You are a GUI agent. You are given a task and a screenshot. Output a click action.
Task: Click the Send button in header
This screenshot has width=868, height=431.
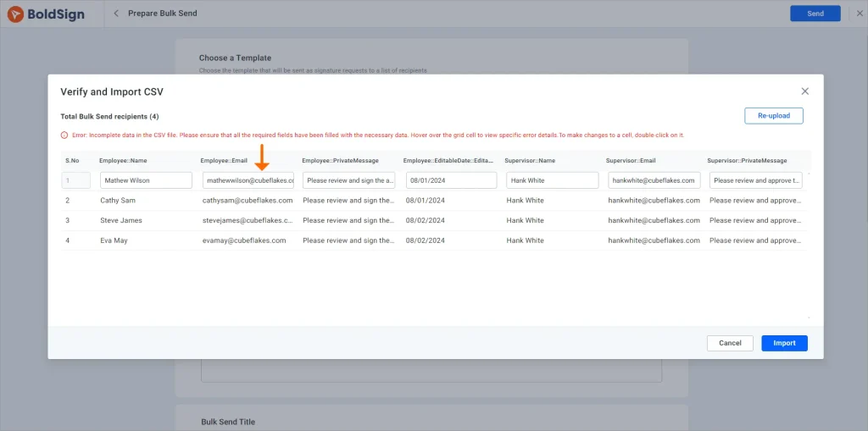(x=815, y=14)
